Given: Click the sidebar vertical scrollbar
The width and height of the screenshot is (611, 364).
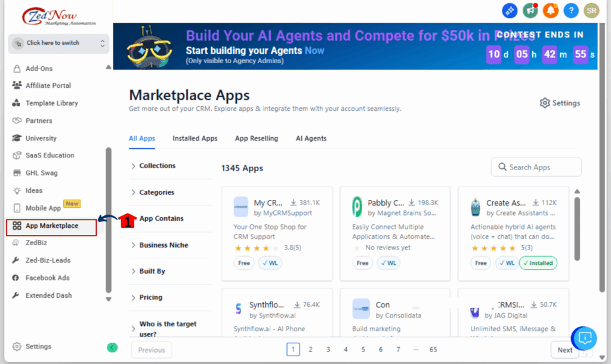Looking at the screenshot, I should click(109, 220).
